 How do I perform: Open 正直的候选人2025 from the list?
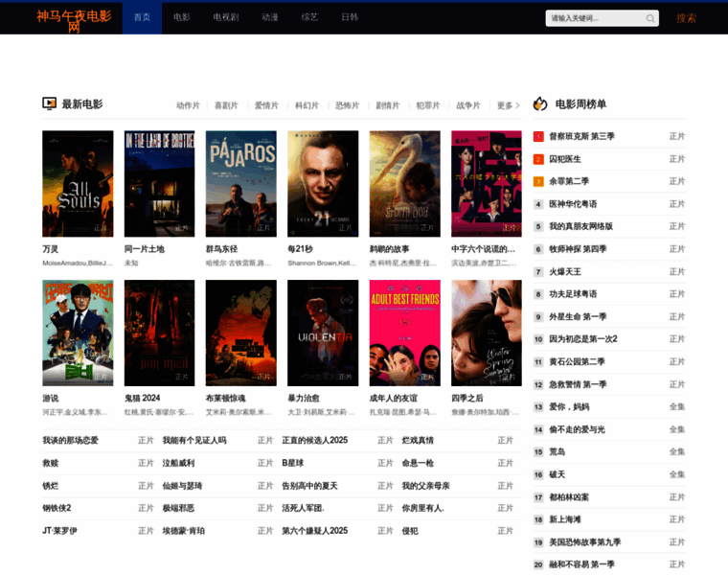pyautogui.click(x=314, y=440)
